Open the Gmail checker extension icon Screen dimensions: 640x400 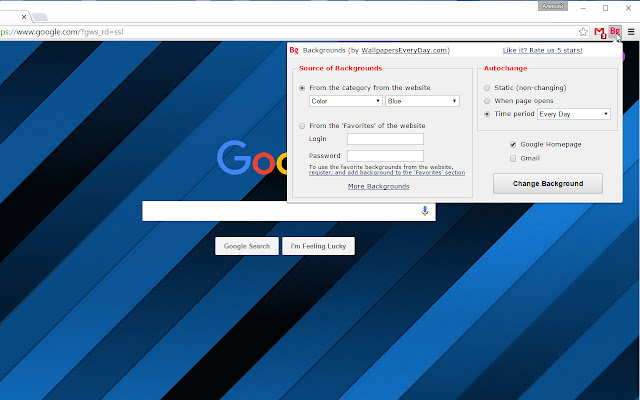coord(600,32)
